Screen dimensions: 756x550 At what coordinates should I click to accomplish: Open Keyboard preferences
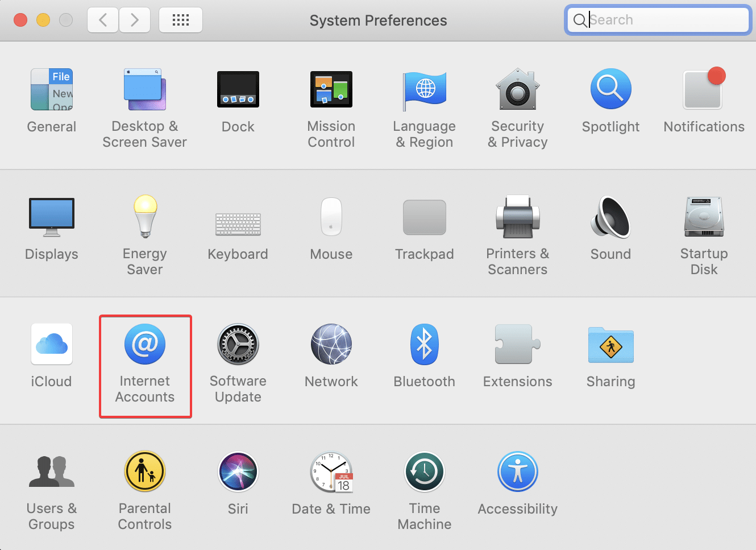(x=238, y=229)
